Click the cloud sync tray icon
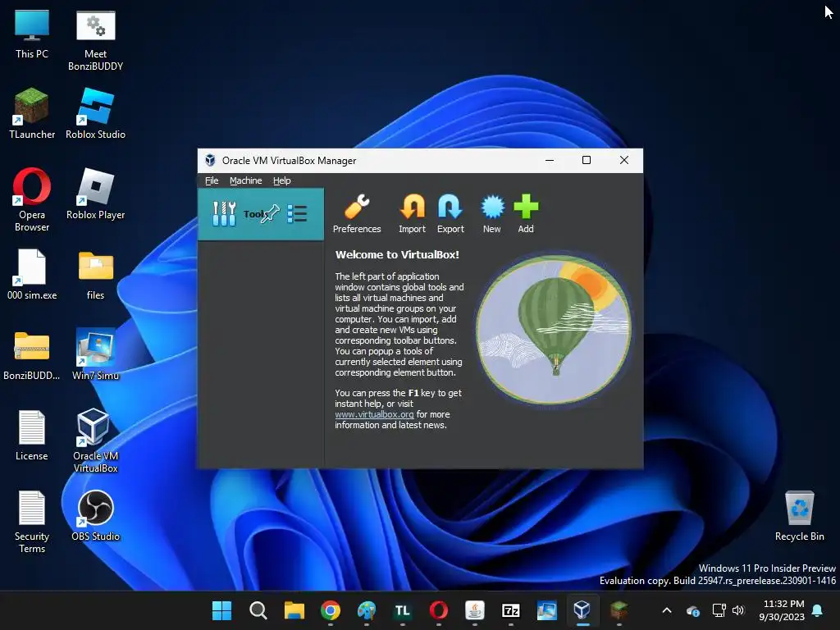Image resolution: width=840 pixels, height=630 pixels. 692,610
